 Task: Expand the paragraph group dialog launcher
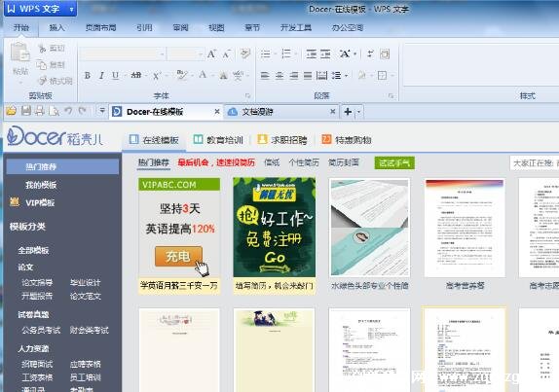click(391, 95)
